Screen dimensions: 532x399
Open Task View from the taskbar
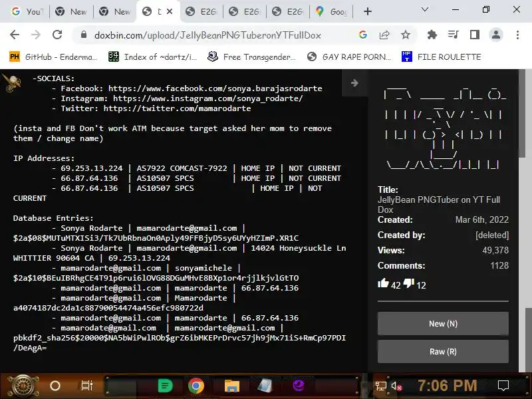(x=87, y=386)
